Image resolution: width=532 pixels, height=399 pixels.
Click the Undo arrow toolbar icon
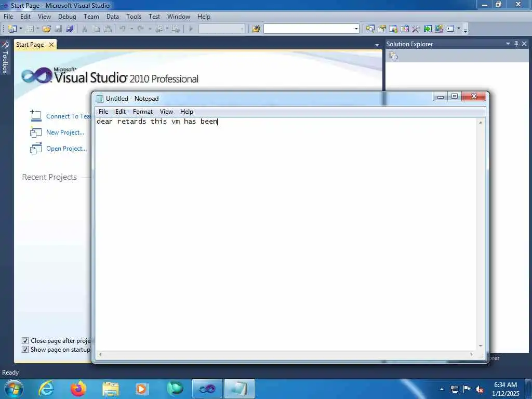tap(123, 29)
